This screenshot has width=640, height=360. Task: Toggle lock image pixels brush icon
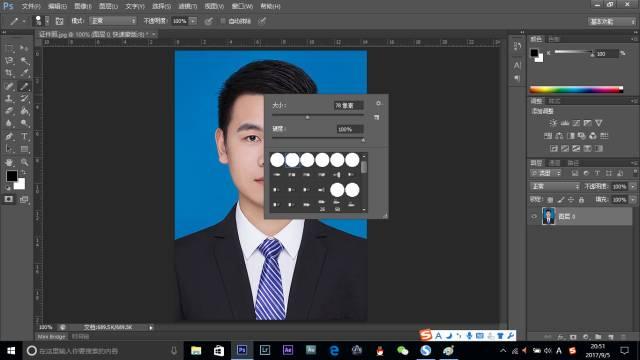point(561,200)
